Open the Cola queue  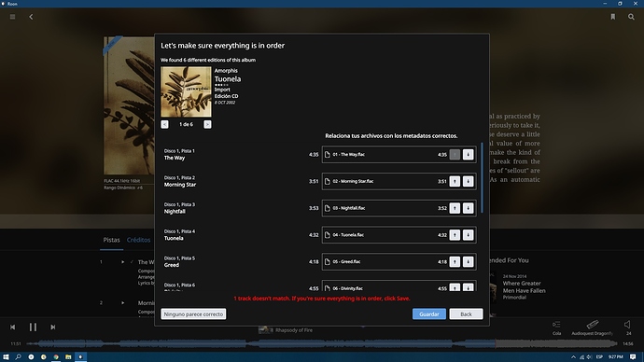click(x=556, y=327)
